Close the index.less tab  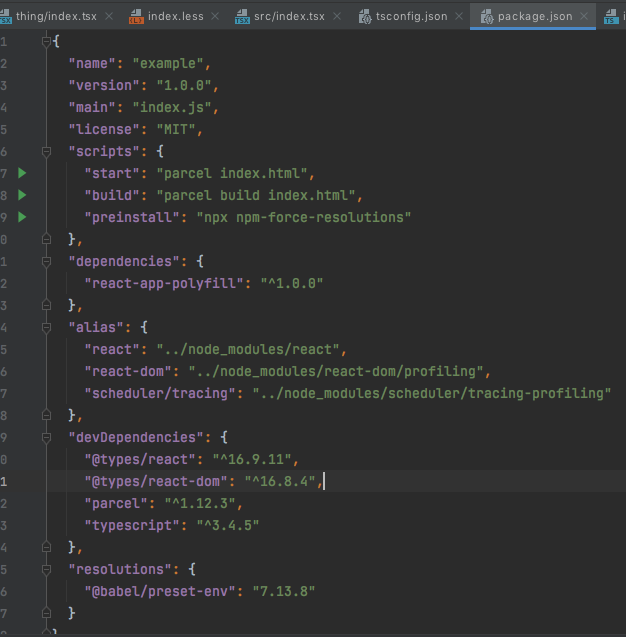(x=215, y=16)
